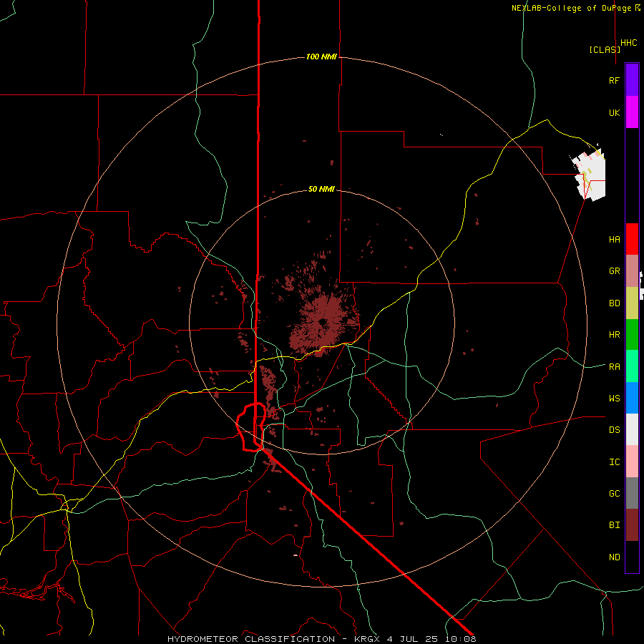Viewport: 644px width, 644px height.
Task: Click the radar site center echo cluster
Action: [x=323, y=323]
